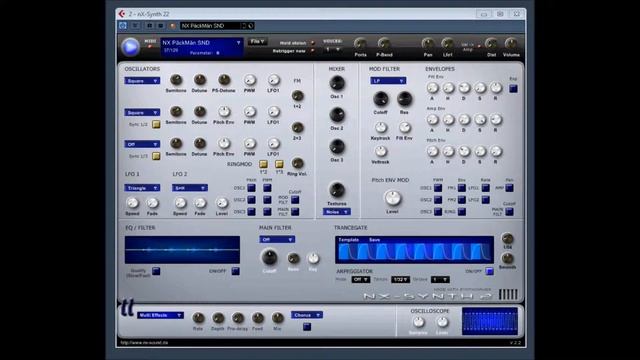Click the multi effects Mix knob
Image resolution: width=640 pixels, height=360 pixels.
point(278,318)
